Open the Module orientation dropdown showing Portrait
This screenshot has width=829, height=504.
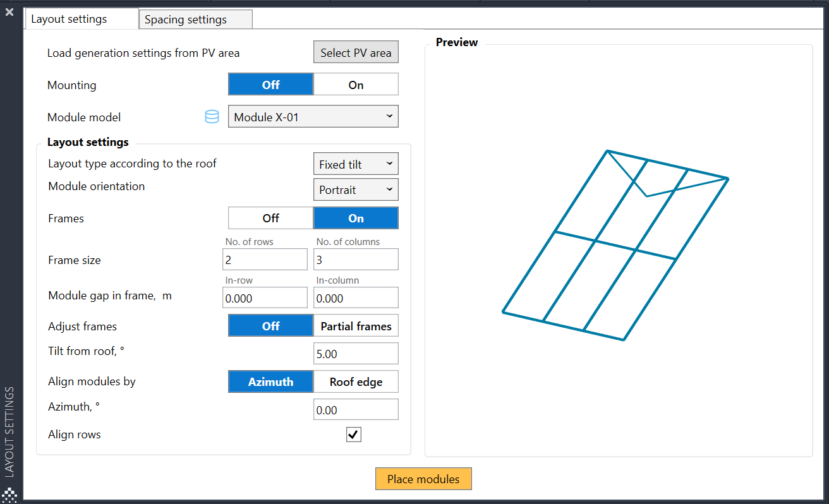pos(355,189)
